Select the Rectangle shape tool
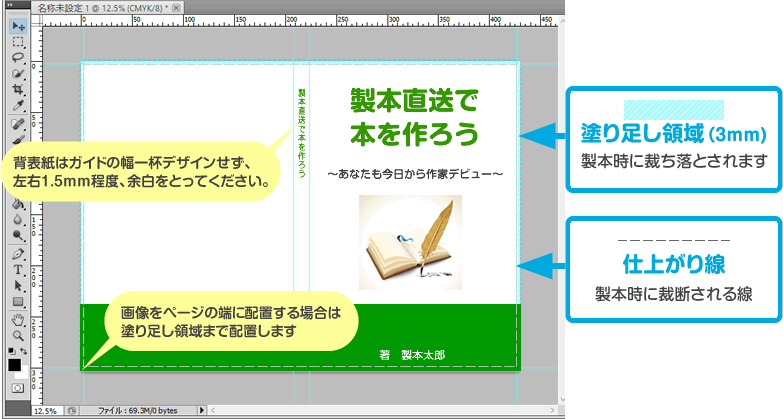Image resolution: width=783 pixels, height=419 pixels. (18, 302)
